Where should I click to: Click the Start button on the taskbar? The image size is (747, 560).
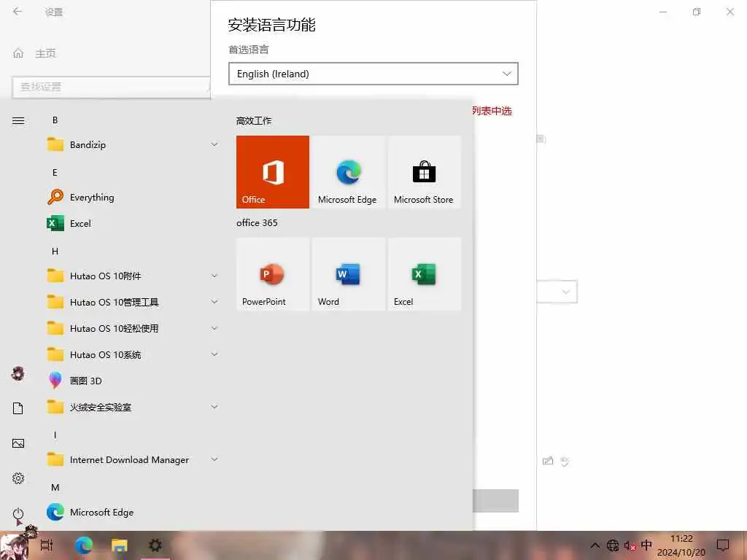click(15, 545)
